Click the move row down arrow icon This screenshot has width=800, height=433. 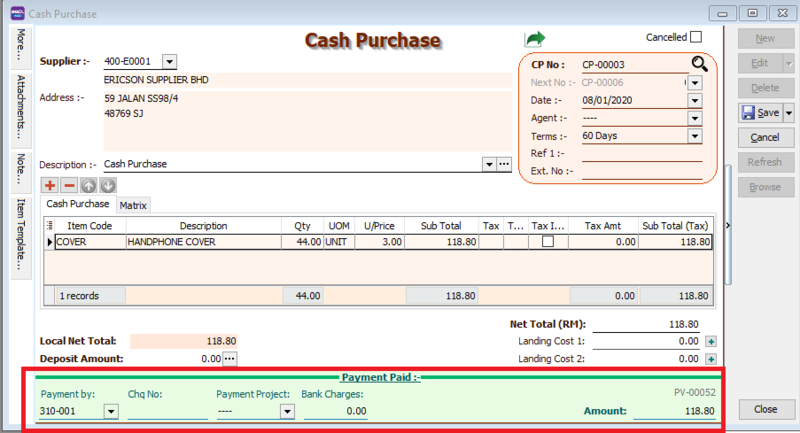pos(108,185)
